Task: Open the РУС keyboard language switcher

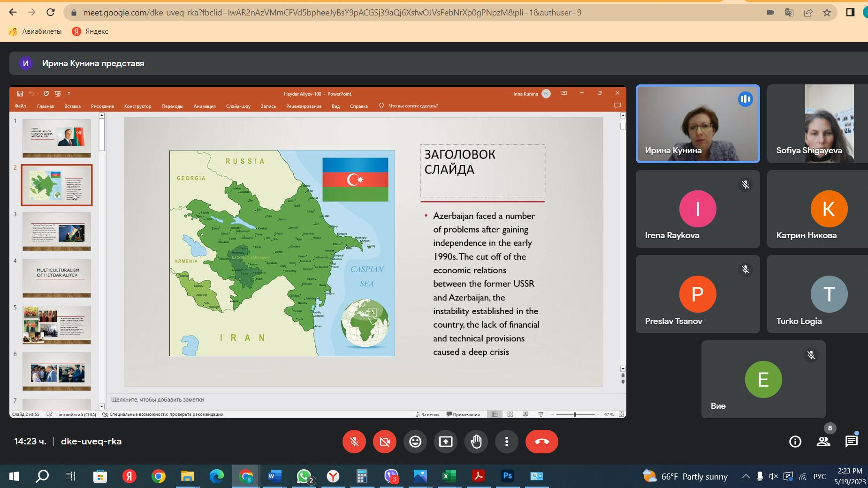Action: pyautogui.click(x=819, y=477)
